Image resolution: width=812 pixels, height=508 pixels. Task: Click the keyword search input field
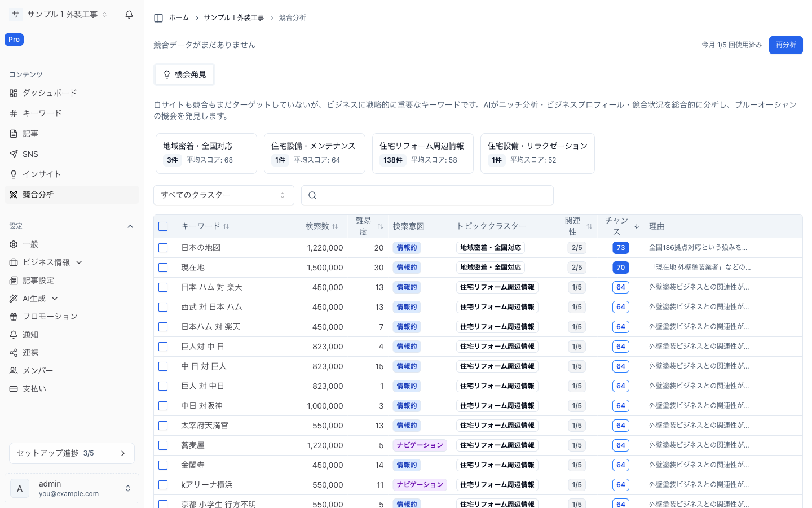point(427,195)
